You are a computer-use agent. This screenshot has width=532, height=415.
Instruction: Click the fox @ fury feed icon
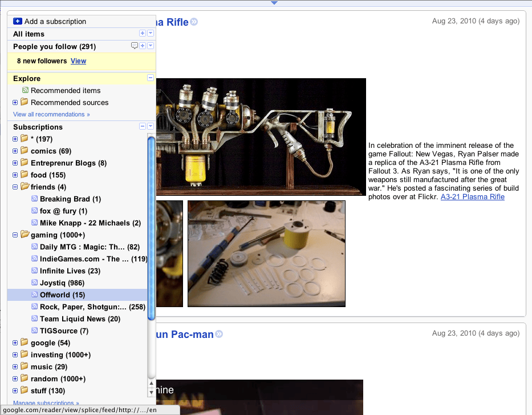tap(34, 211)
